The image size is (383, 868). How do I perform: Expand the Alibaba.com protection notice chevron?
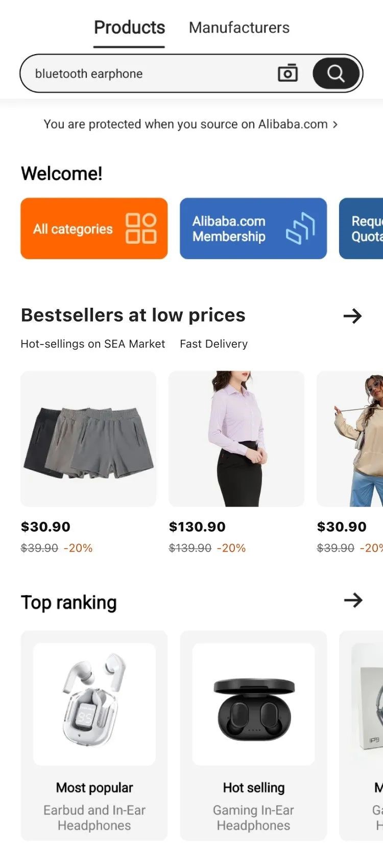tap(335, 124)
